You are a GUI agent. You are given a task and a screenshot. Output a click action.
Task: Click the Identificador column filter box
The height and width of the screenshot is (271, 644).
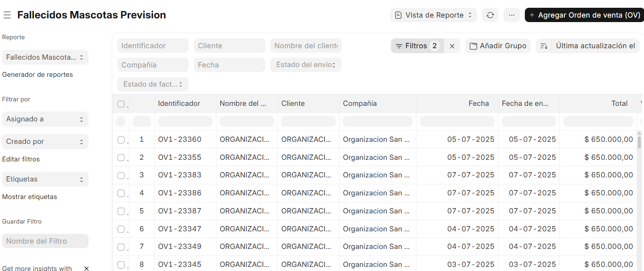pyautogui.click(x=185, y=121)
